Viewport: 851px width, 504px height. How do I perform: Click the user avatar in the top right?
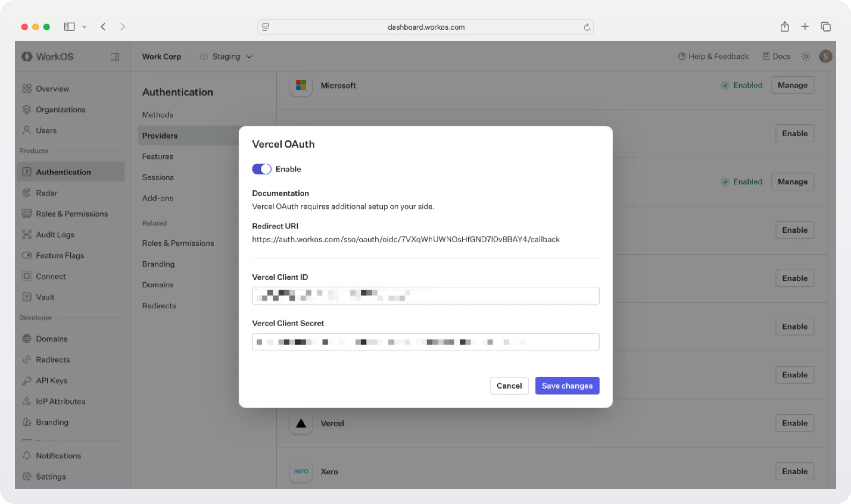[x=827, y=56]
